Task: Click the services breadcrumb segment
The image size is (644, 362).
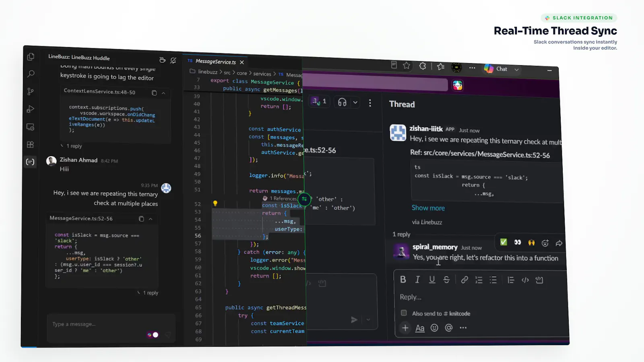Action: click(x=262, y=74)
